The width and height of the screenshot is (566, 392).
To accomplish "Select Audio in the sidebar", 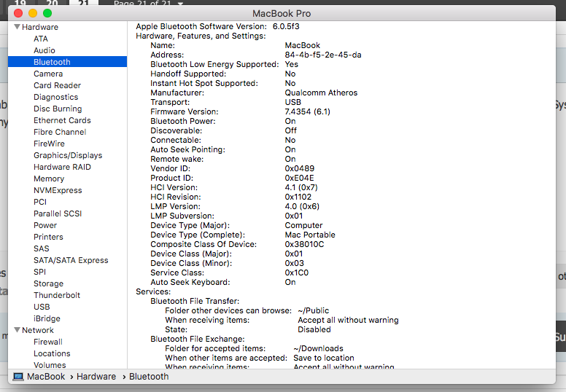I will (x=44, y=50).
